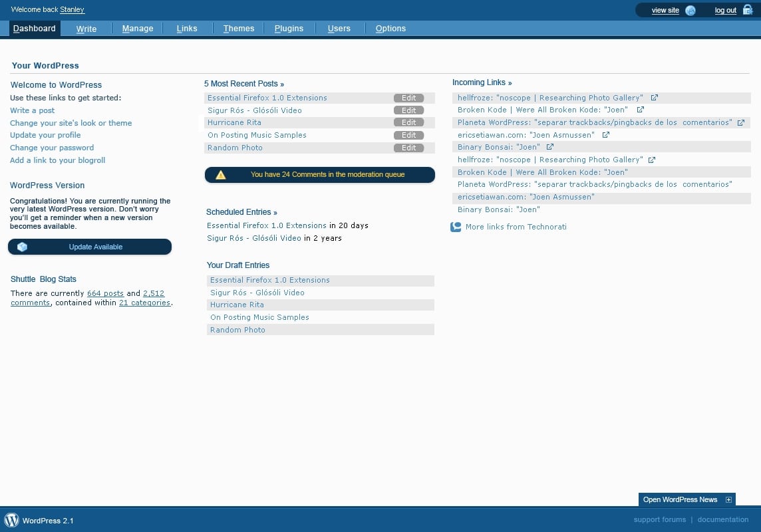
Task: Open draft On Posting Music Samples
Action: point(259,318)
